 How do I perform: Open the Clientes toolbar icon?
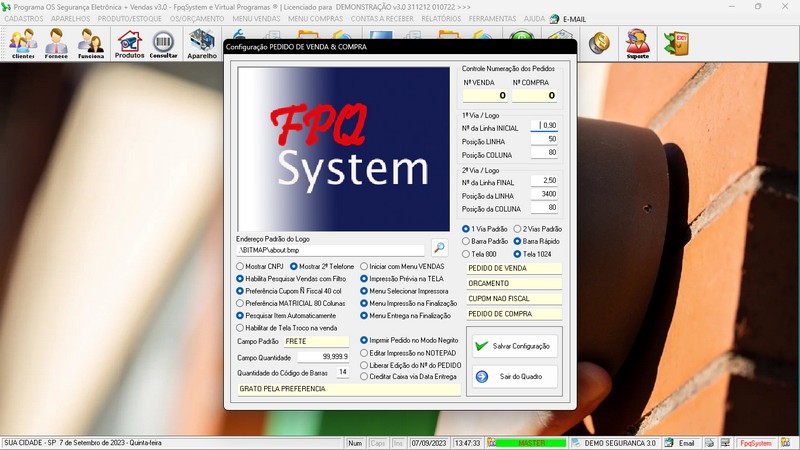click(23, 44)
